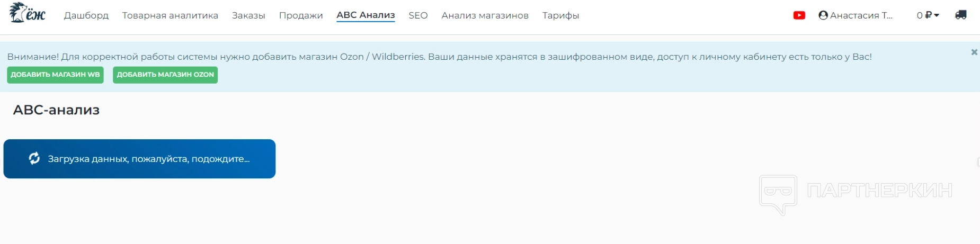Switch to Продажи section
Viewport: 980px width, 244px height.
pos(301,15)
